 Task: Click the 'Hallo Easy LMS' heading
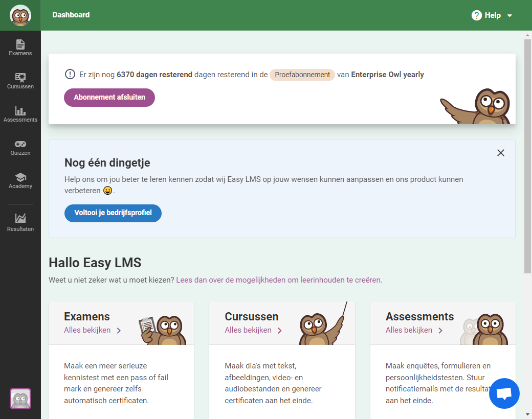click(x=95, y=263)
